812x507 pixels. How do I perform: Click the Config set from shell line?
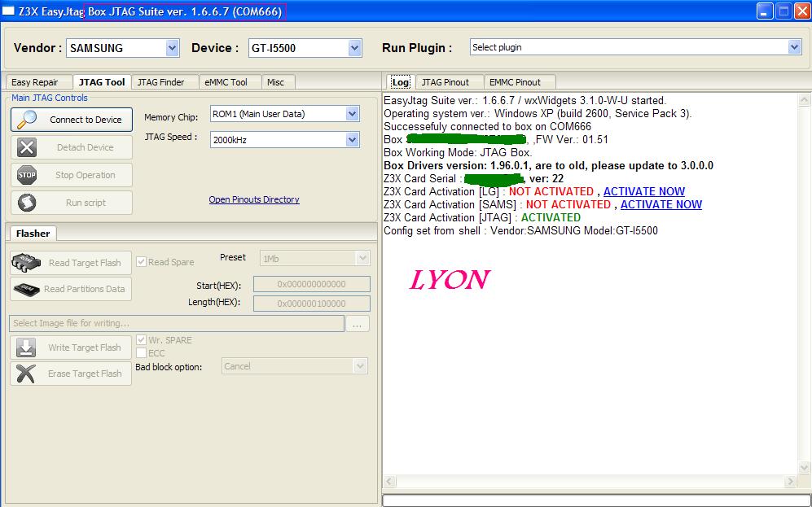coord(521,231)
